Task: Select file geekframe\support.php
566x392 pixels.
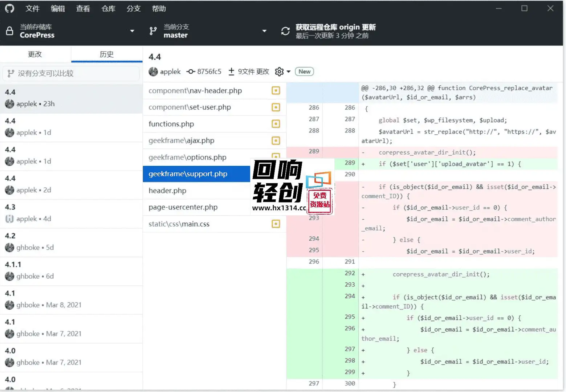Action: pos(196,174)
